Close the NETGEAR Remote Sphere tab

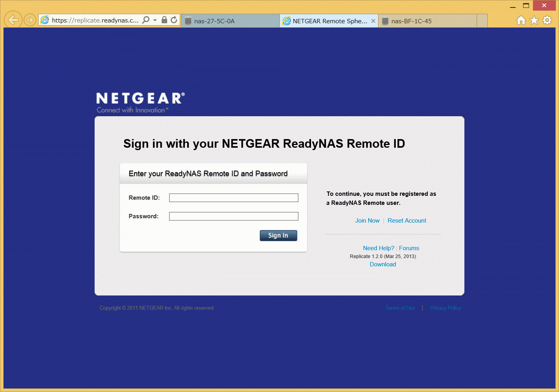[373, 21]
